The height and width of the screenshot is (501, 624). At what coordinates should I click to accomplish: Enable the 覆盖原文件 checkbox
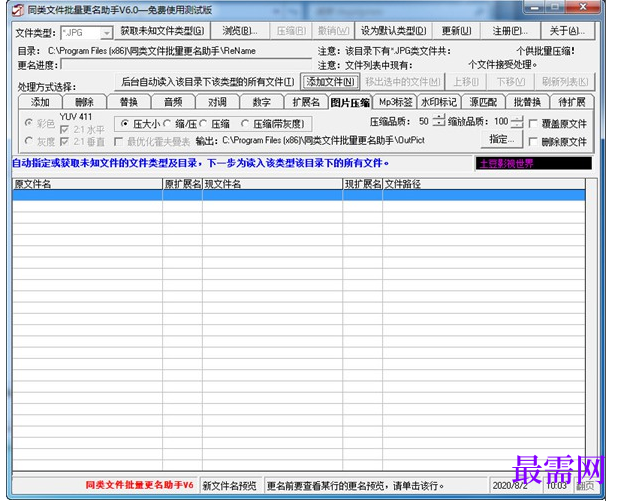point(533,124)
